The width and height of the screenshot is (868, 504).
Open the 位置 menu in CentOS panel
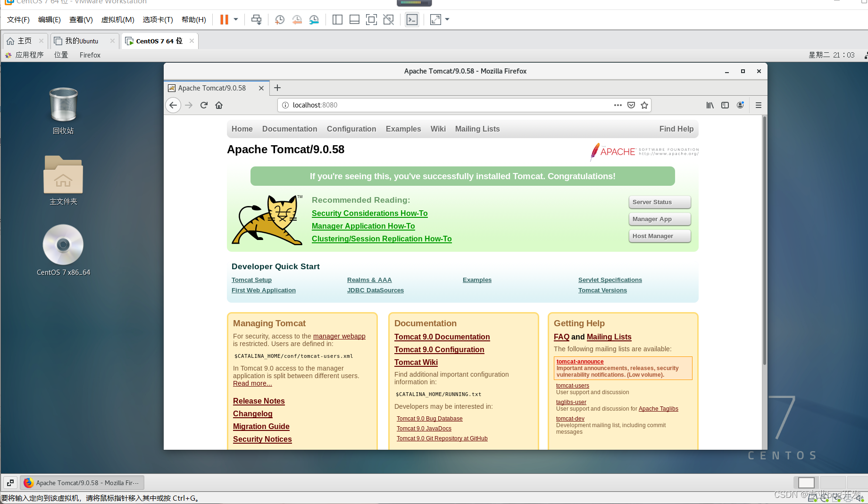(x=61, y=55)
